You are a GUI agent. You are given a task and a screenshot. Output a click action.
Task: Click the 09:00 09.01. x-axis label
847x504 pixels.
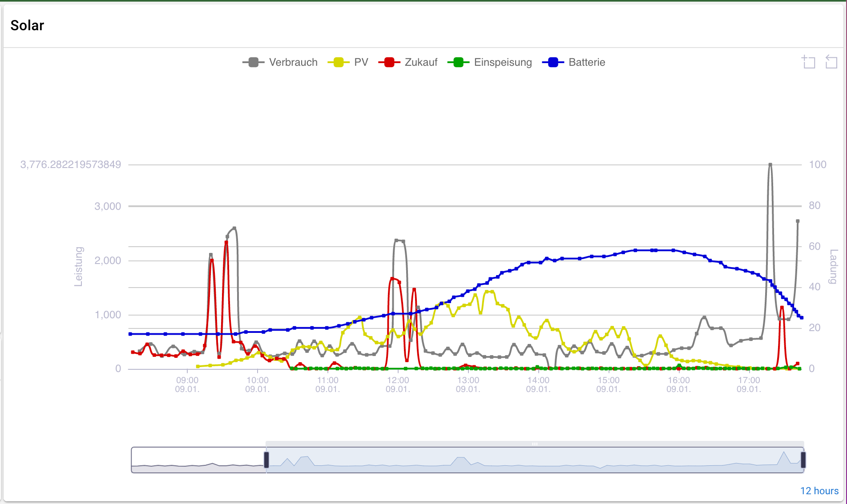coord(187,384)
